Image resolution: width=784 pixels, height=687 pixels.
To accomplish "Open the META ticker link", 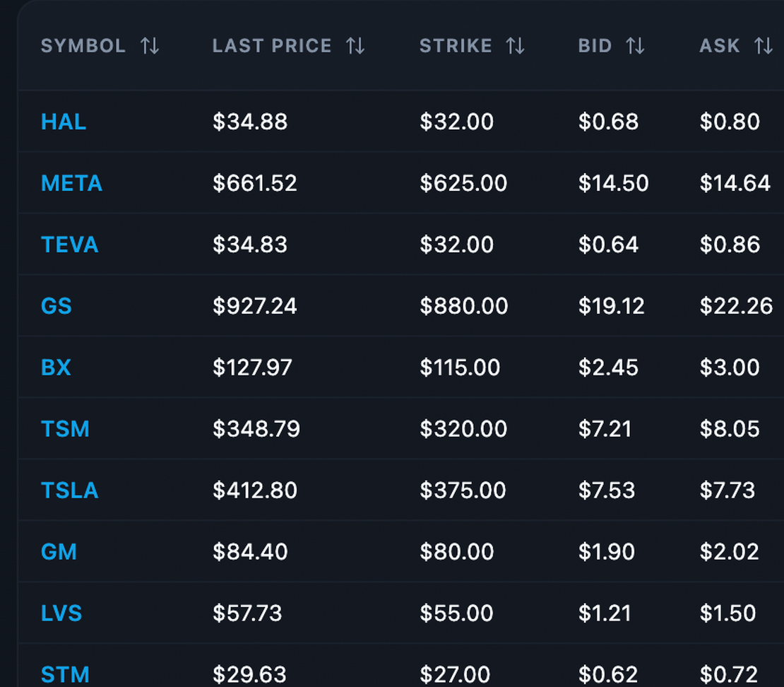I will coord(71,183).
